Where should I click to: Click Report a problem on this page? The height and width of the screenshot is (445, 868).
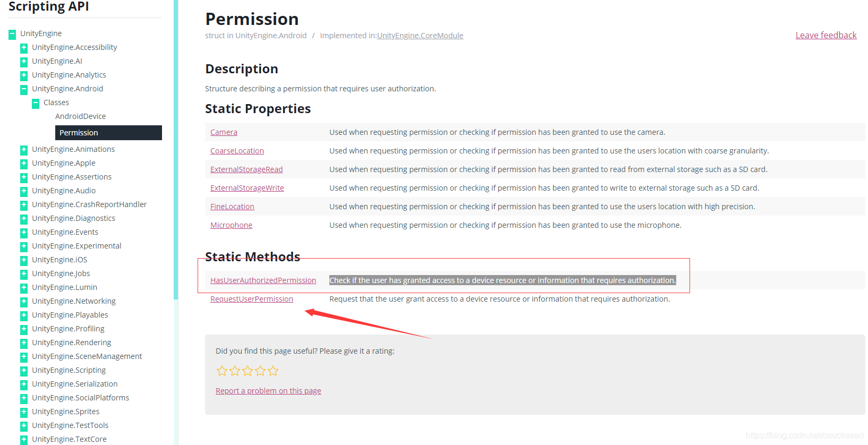click(x=268, y=391)
